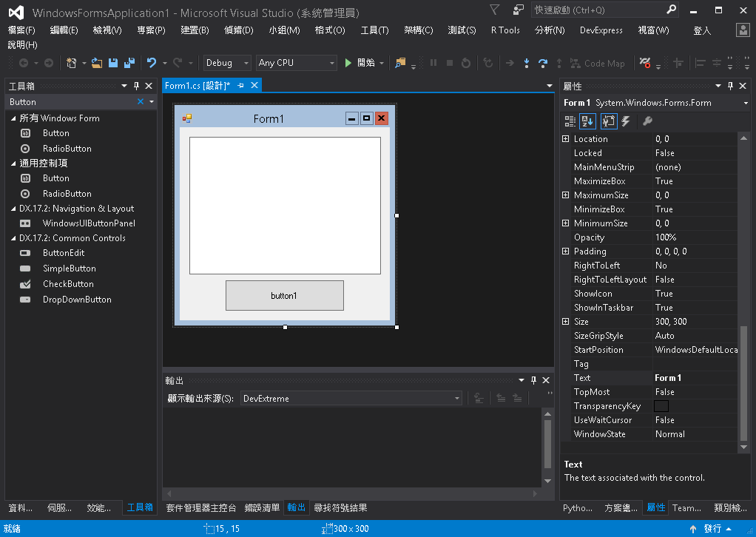Click the Open File folder icon
The image size is (756, 537).
click(97, 63)
